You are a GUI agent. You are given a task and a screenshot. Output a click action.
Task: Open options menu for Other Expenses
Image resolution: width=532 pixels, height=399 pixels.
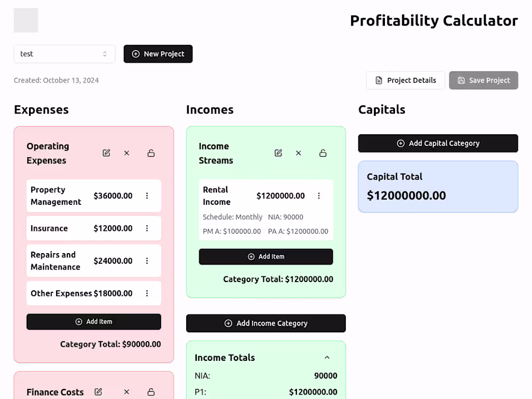pos(147,293)
